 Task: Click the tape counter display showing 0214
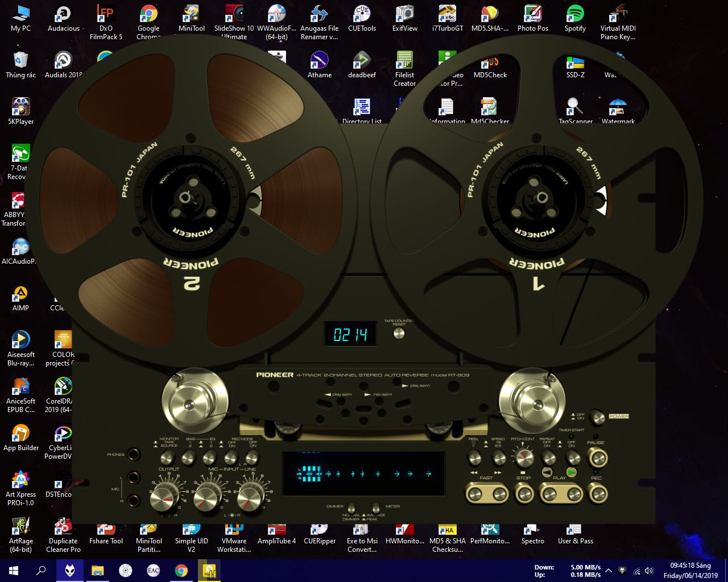tap(350, 335)
